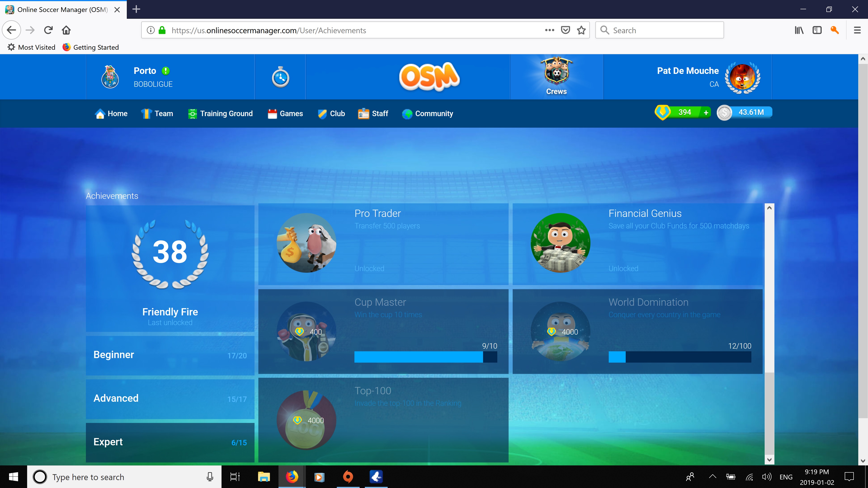Click the Cup Master 9/10 progress bar
868x488 pixels.
[426, 357]
